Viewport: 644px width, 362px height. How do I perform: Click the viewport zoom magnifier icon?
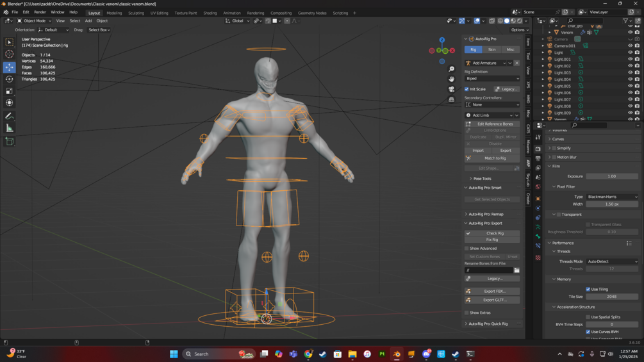451,69
